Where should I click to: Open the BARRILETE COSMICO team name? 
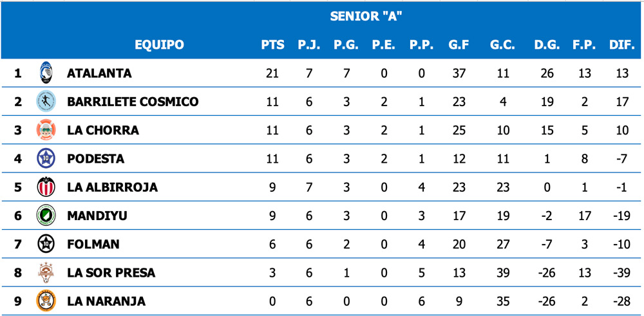click(133, 102)
